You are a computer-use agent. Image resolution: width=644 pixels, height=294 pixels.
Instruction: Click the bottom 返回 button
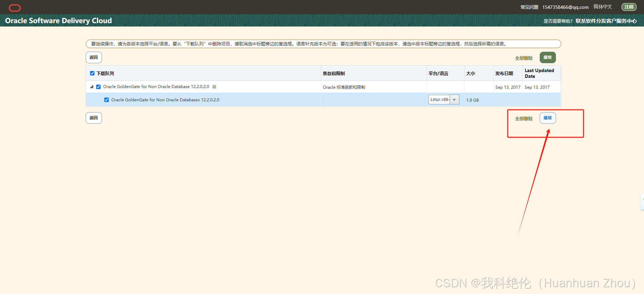pos(94,118)
